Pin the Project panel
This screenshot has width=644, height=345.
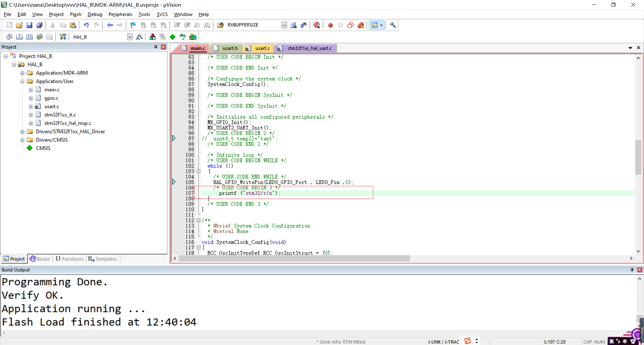pos(156,47)
